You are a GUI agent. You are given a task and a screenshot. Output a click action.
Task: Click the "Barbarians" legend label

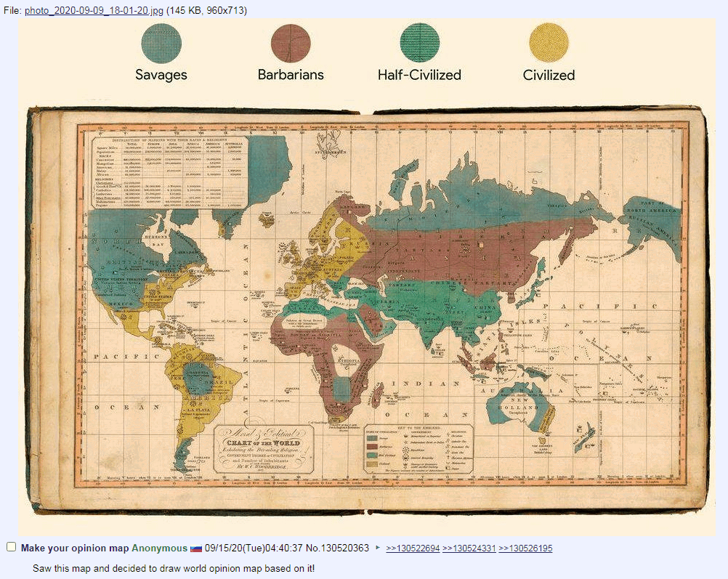(291, 75)
